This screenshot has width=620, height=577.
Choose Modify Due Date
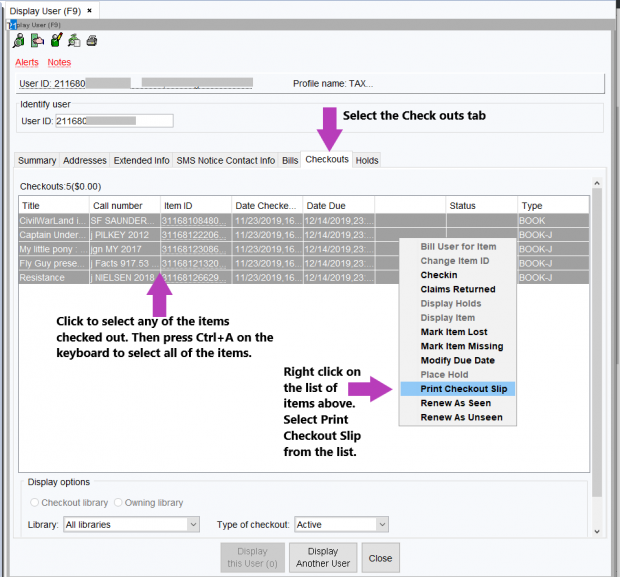point(457,360)
